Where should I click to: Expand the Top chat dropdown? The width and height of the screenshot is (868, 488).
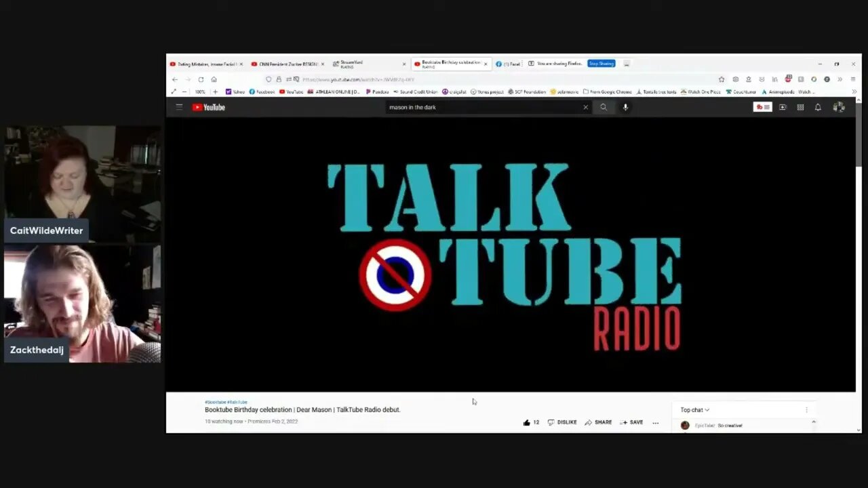click(x=695, y=410)
